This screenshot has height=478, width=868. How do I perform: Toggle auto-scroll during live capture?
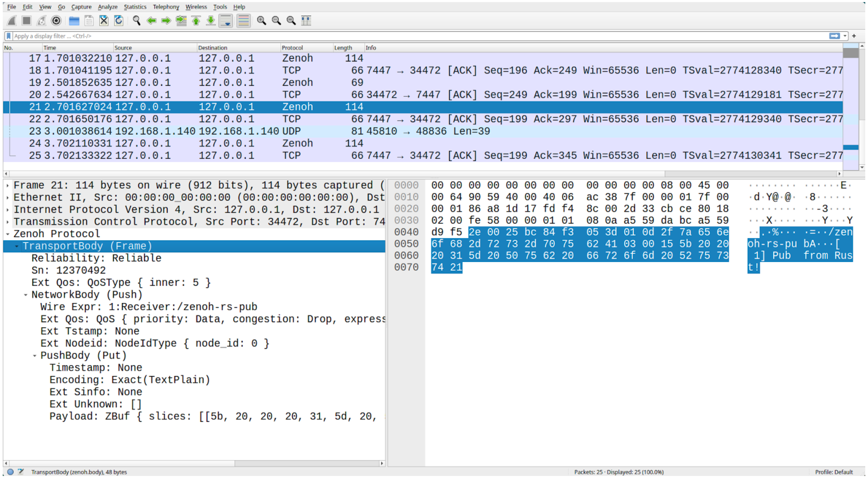pos(226,21)
